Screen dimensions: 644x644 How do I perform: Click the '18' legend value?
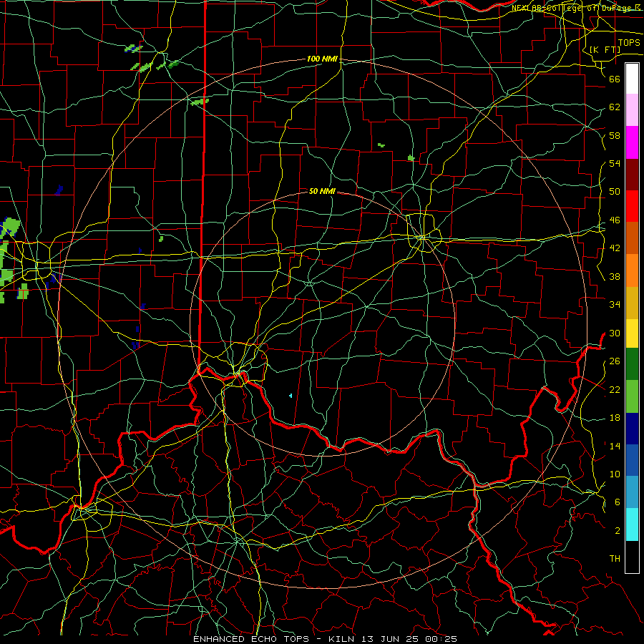pos(615,418)
